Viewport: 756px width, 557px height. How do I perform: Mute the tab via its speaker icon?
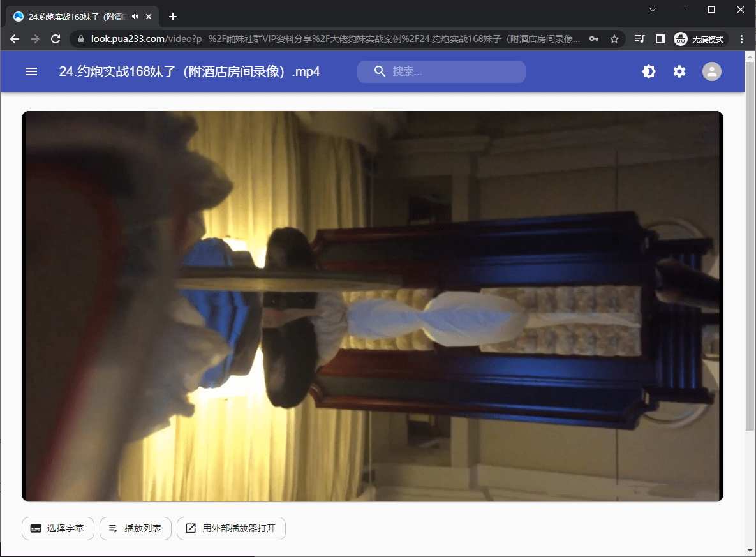tap(135, 17)
